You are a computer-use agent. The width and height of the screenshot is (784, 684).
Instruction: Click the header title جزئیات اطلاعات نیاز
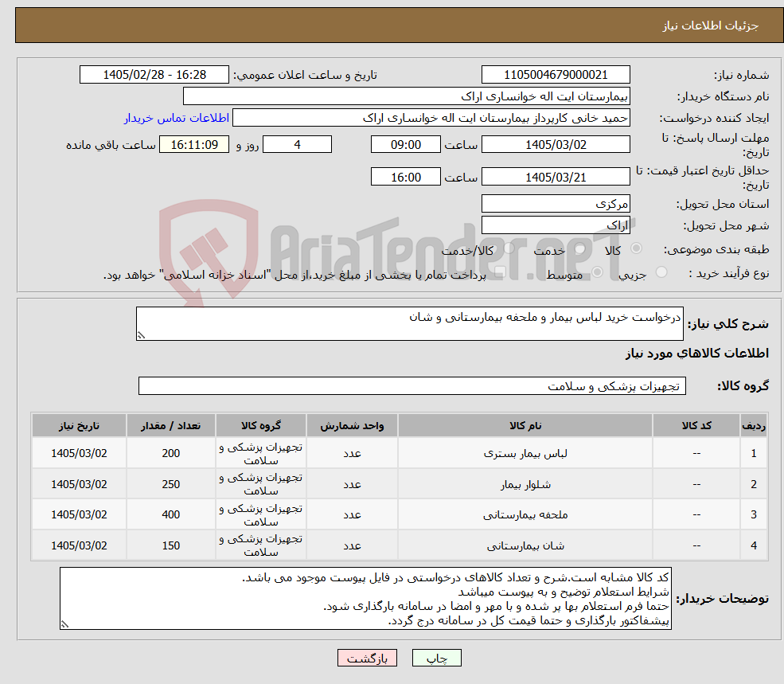coord(711,25)
